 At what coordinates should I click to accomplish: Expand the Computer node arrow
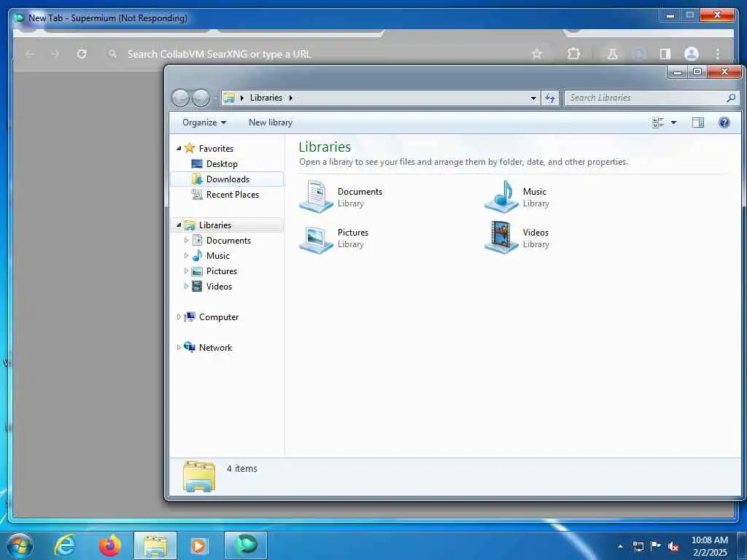[x=179, y=316]
